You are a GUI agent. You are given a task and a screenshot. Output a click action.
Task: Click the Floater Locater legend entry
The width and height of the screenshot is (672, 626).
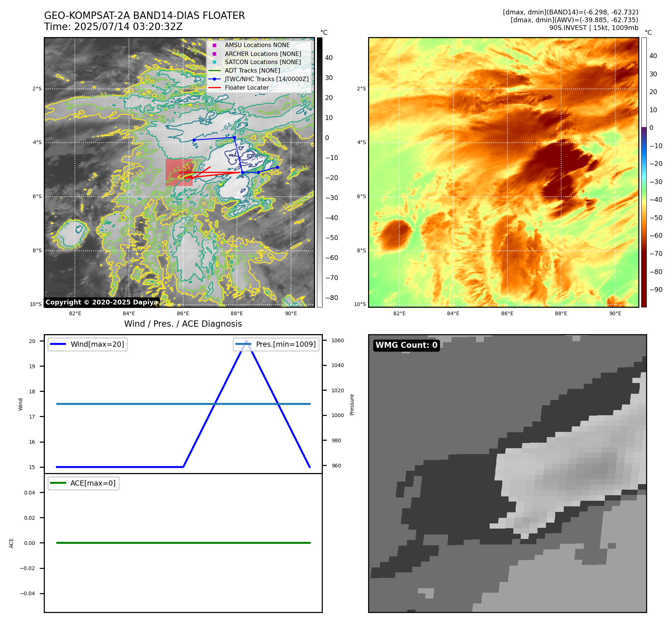click(239, 88)
